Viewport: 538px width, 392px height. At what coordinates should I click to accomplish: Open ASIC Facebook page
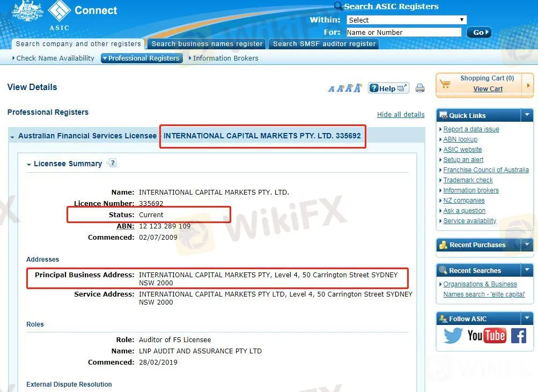click(x=519, y=335)
